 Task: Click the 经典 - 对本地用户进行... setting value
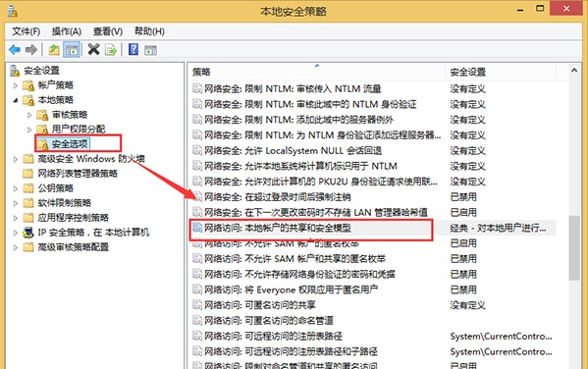pyautogui.click(x=498, y=228)
